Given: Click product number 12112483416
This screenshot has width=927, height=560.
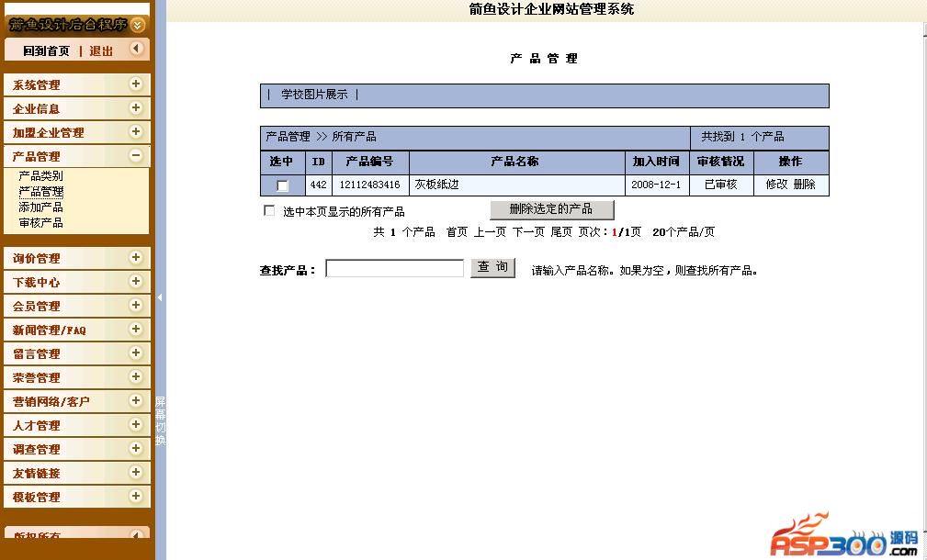Looking at the screenshot, I should (369, 185).
